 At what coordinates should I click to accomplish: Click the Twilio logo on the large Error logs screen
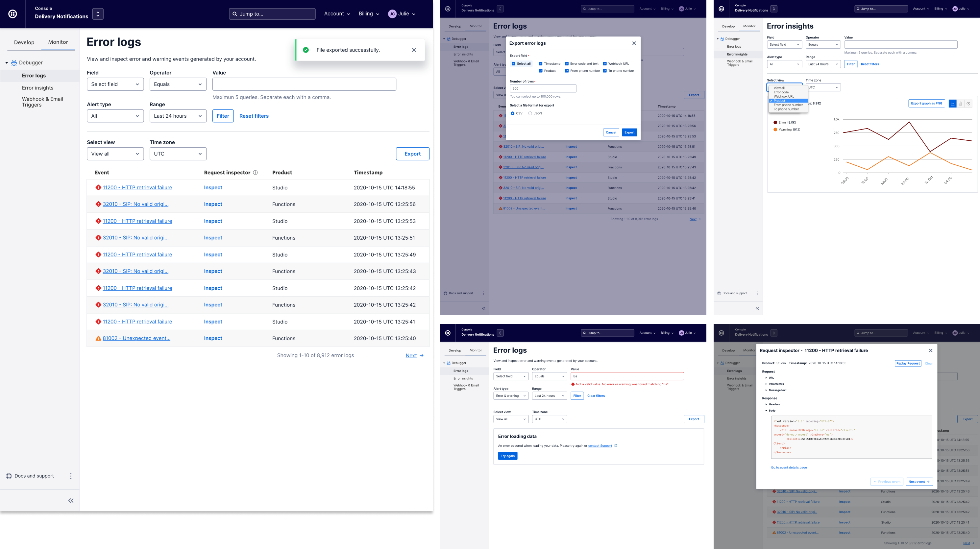[x=12, y=14]
